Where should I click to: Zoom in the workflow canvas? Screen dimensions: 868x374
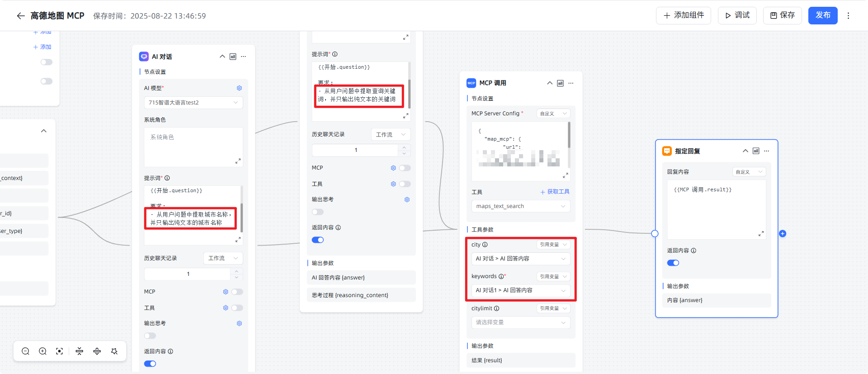point(42,351)
